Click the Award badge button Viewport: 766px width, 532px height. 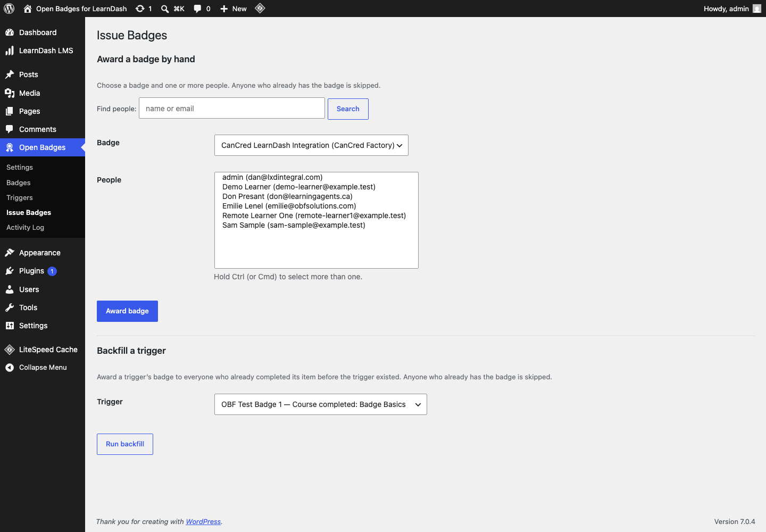point(127,311)
